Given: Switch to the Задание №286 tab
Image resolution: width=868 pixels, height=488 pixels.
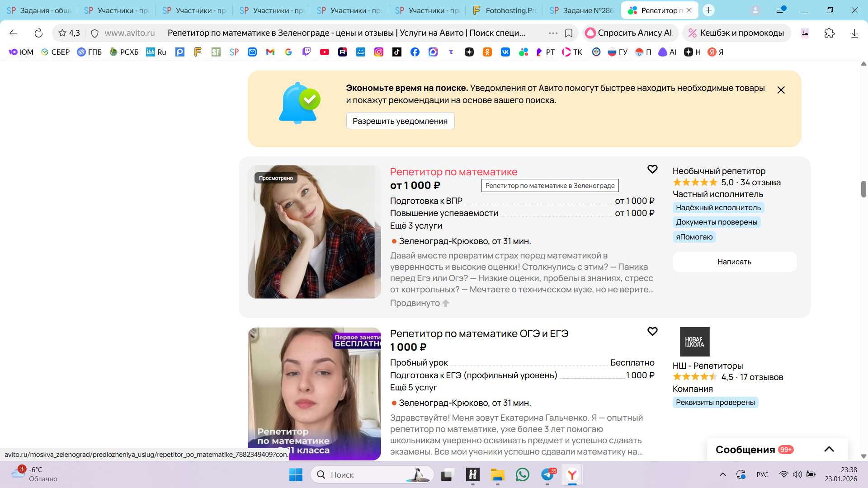Looking at the screenshot, I should coord(582,10).
